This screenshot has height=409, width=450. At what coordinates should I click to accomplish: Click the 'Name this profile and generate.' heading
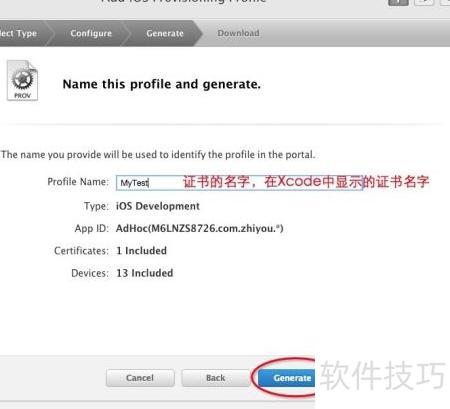tap(162, 84)
